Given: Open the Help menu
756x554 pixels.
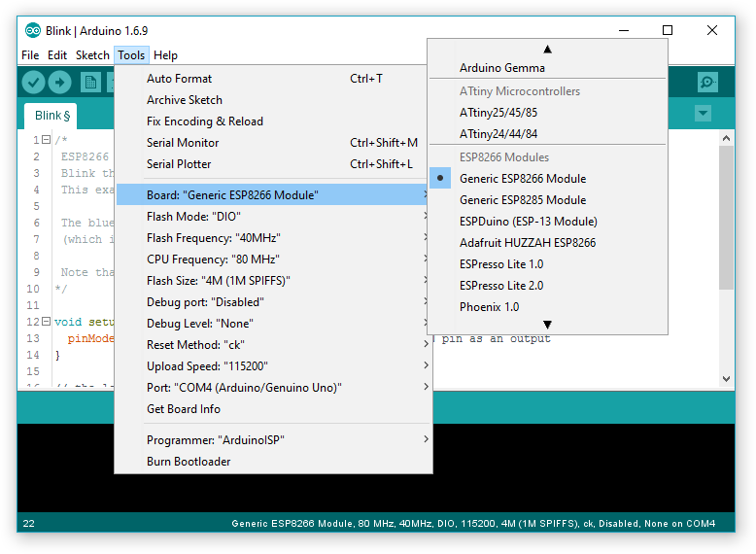Looking at the screenshot, I should [x=165, y=55].
